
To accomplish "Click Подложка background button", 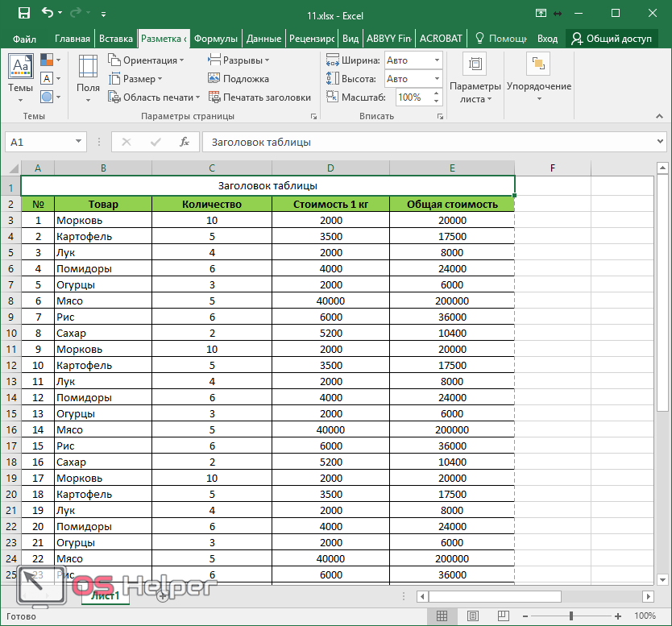I will [x=239, y=79].
